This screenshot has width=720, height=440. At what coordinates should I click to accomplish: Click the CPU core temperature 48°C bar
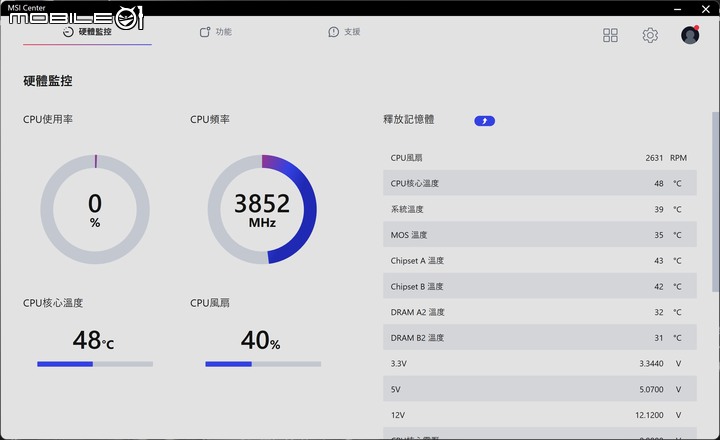(x=95, y=364)
